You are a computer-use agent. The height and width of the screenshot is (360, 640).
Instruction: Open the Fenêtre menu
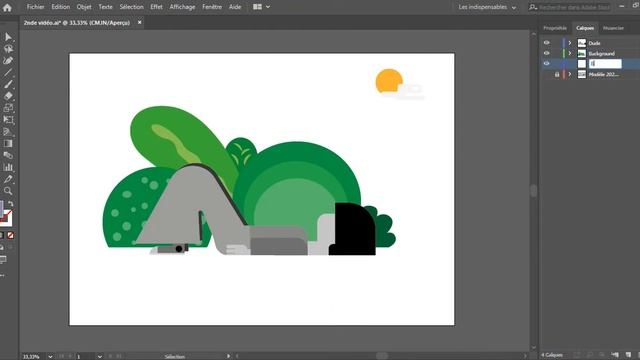click(212, 7)
